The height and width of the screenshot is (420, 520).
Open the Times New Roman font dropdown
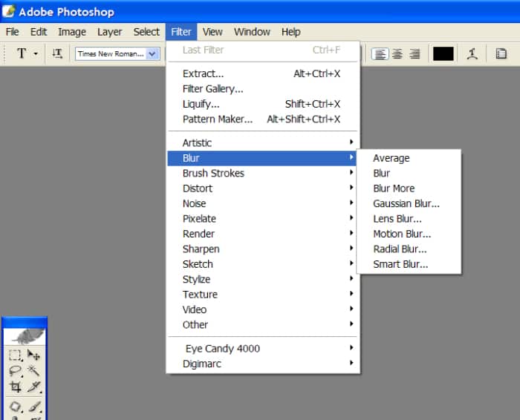pos(152,53)
